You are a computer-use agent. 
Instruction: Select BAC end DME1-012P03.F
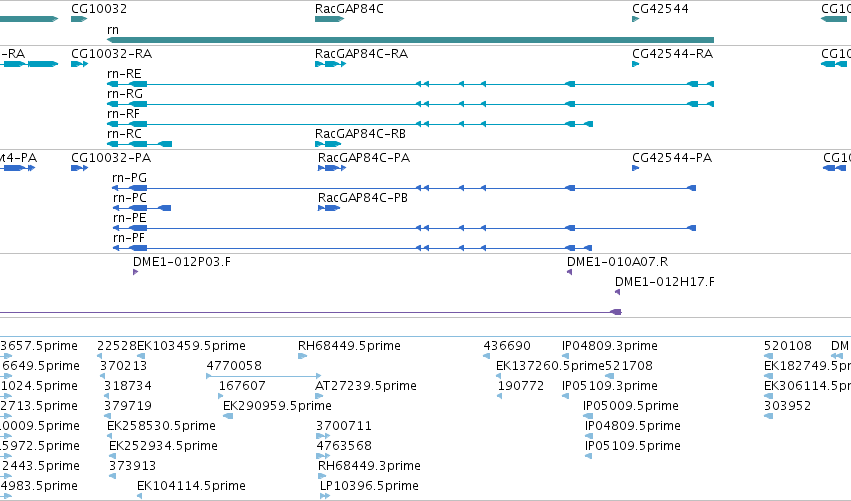181,262
